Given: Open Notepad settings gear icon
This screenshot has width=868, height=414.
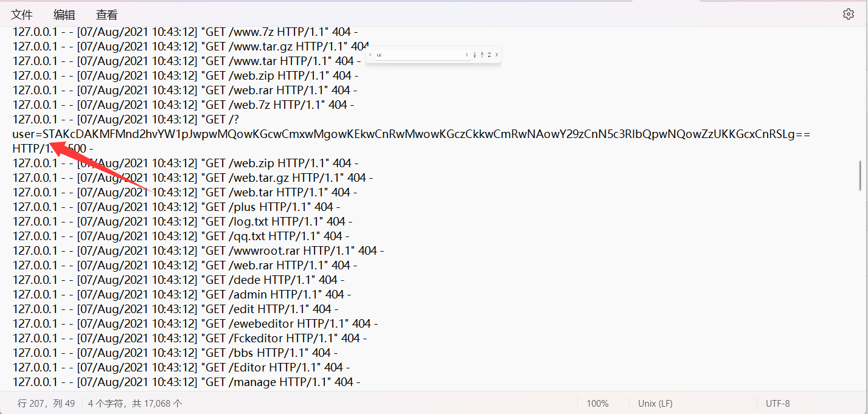Looking at the screenshot, I should [x=849, y=14].
